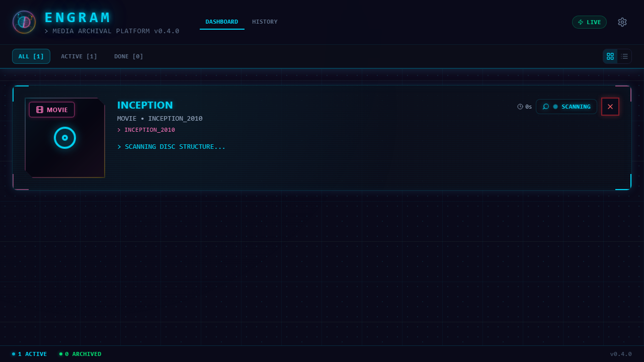Screen dimensions: 644x362
Task: Filter by All [1] jobs
Action: 31,56
